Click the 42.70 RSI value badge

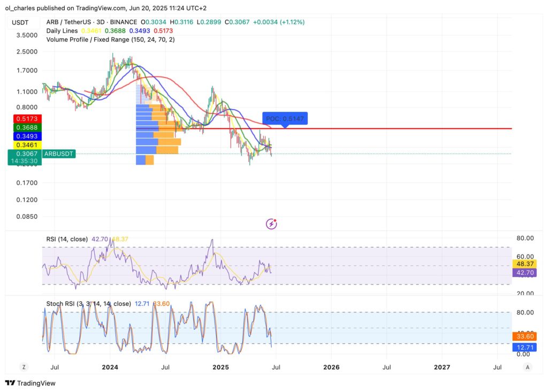click(x=524, y=273)
